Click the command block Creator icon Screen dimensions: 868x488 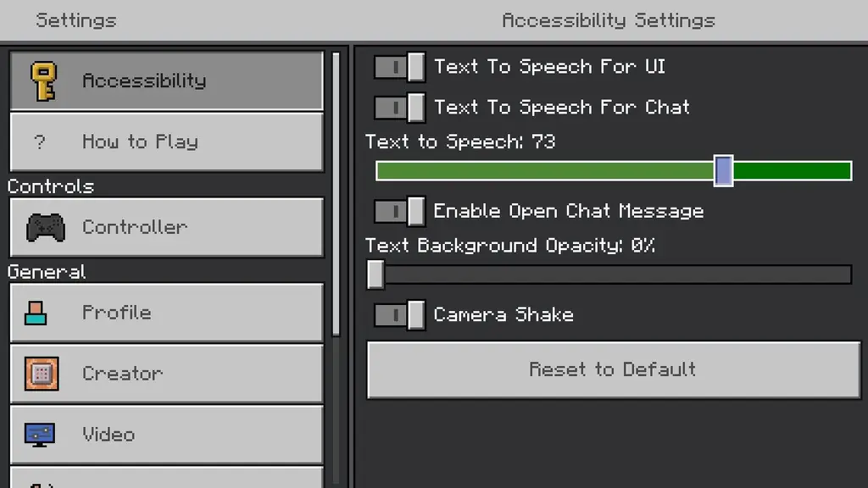click(x=42, y=374)
